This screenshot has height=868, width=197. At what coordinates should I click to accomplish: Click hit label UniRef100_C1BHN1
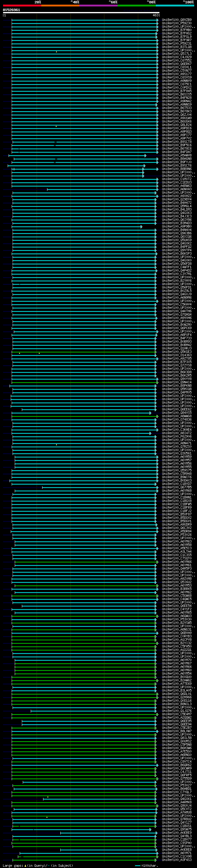coord(176,497)
